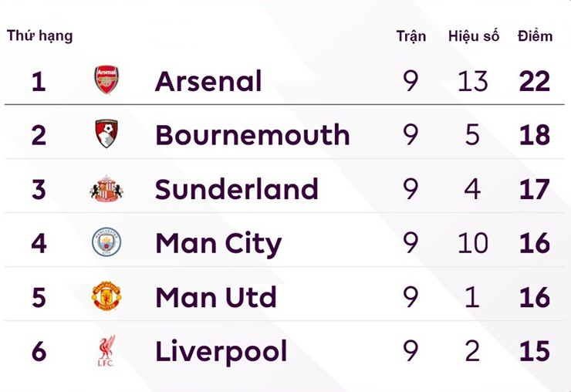Sort by the 'Hiệu số' column header
This screenshot has width=571, height=392.
pos(473,36)
